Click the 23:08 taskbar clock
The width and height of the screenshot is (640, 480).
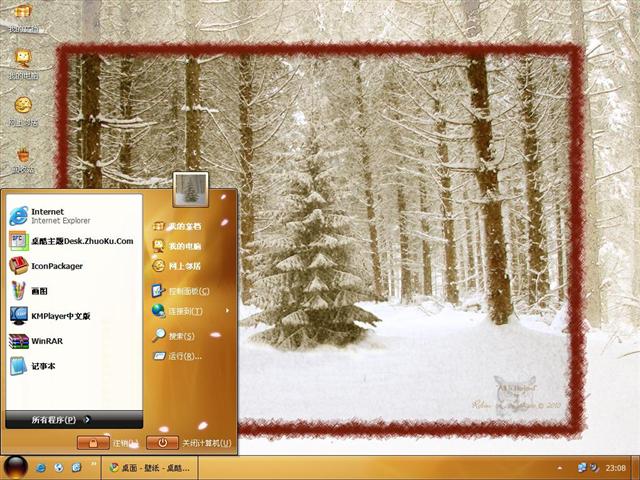[x=616, y=468]
